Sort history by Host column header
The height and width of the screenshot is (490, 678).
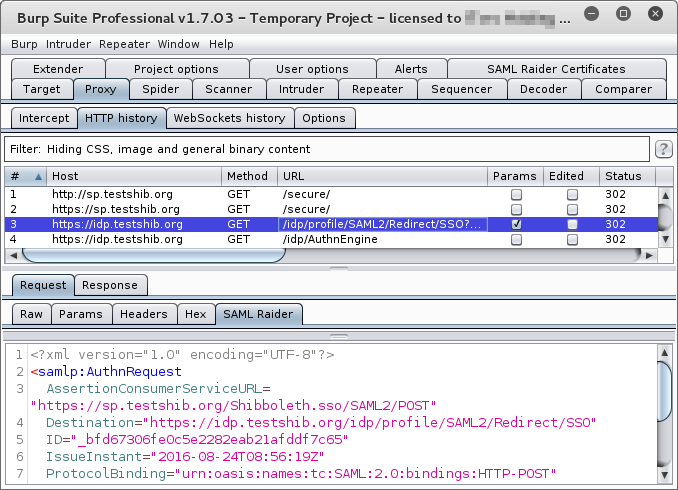(134, 176)
